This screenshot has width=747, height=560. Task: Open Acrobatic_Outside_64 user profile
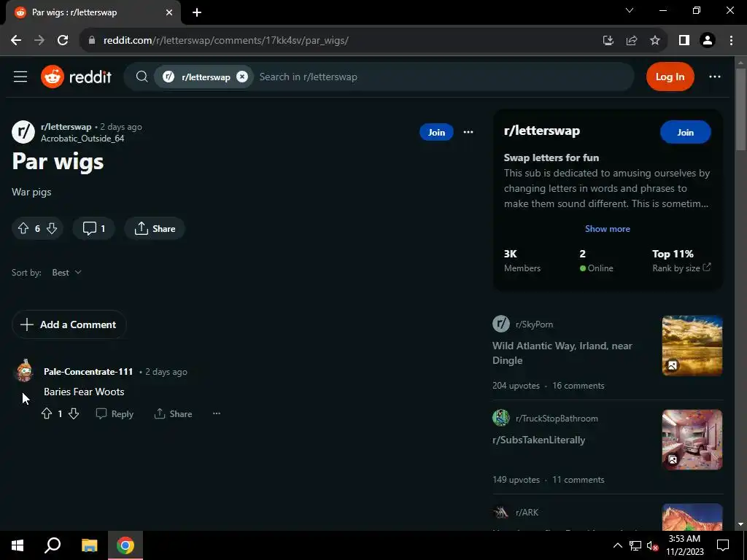tap(82, 138)
